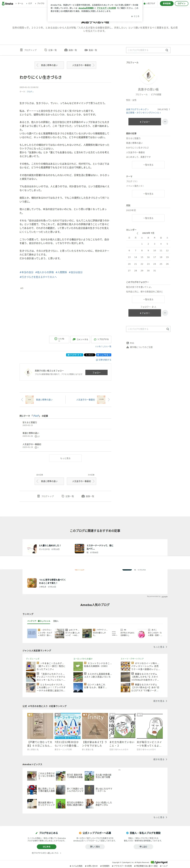Click 一覧を見る under テーマ section
The width and height of the screenshot is (190, 868).
point(148,194)
